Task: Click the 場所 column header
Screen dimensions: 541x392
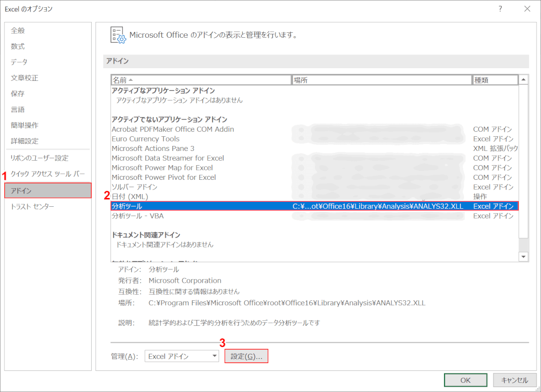Action: click(381, 80)
